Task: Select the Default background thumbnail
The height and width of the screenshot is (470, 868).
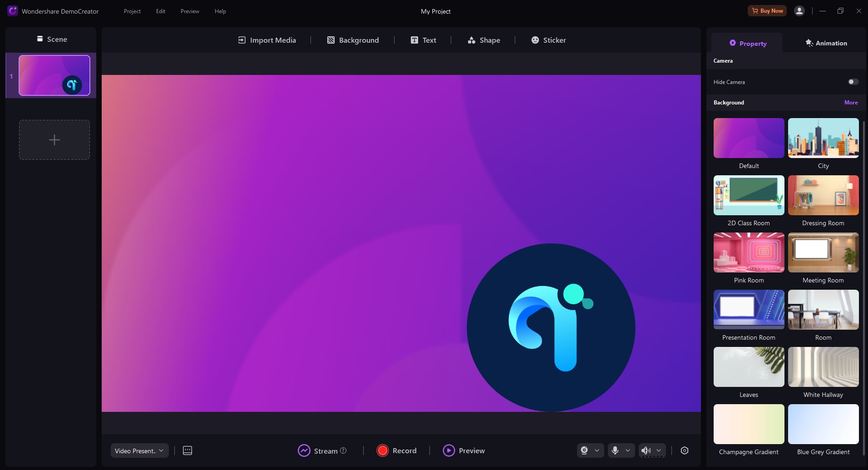Action: [x=749, y=138]
